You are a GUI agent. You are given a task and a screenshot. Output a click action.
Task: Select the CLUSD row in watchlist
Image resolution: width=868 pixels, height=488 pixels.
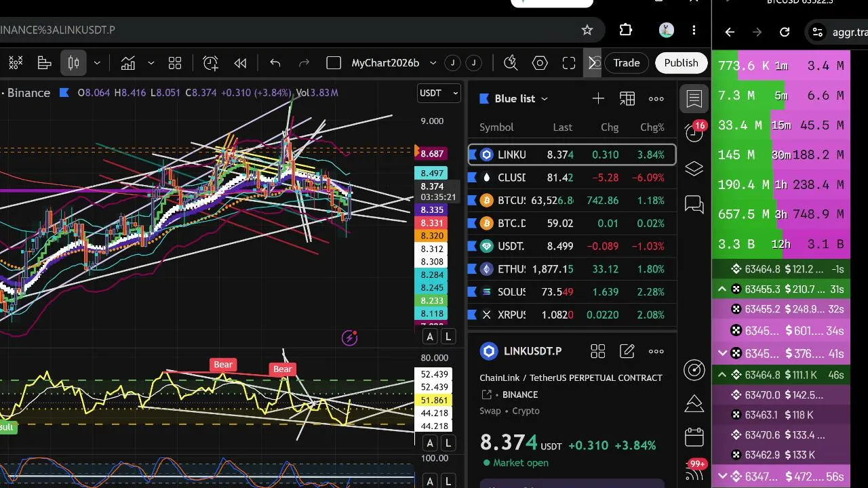coord(572,178)
